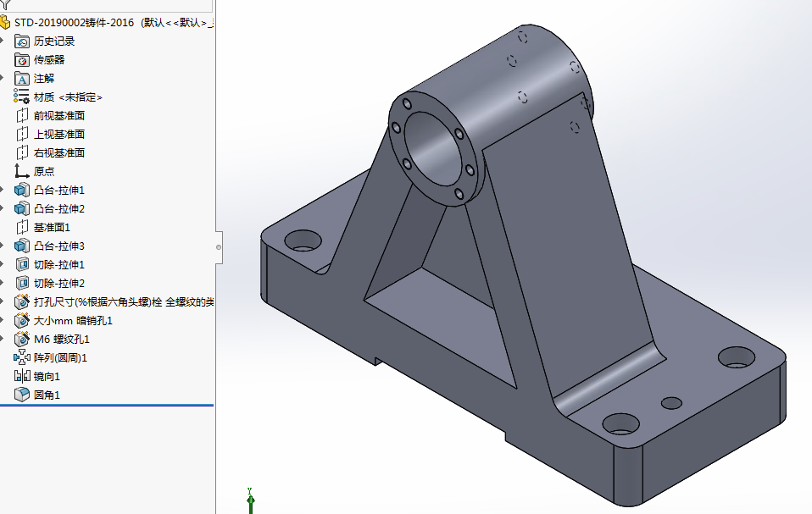The height and width of the screenshot is (514, 812).
Task: Click the 凸台-拉伸1 extrude feature icon
Action: tap(22, 191)
